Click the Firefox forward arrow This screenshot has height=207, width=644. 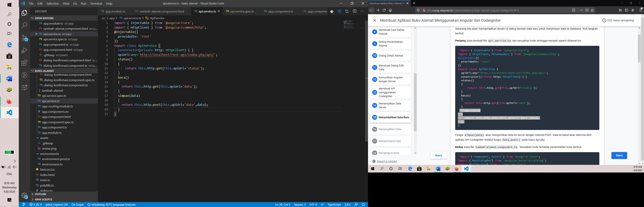pos(378,10)
